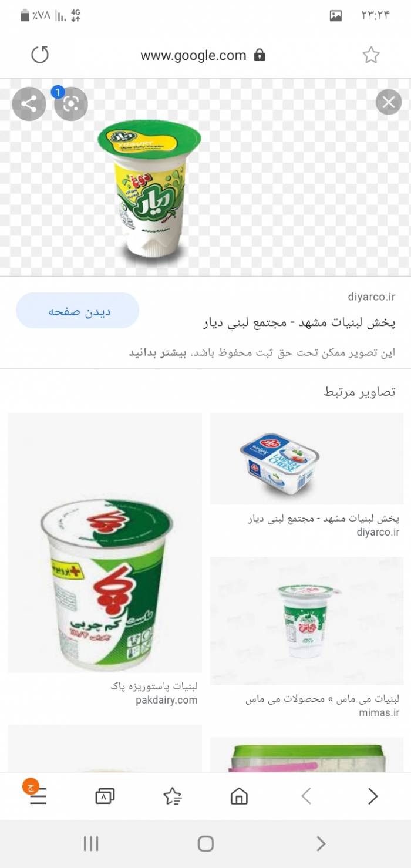Bookmark the page with the star icon
The height and width of the screenshot is (868, 411).
coord(370,55)
